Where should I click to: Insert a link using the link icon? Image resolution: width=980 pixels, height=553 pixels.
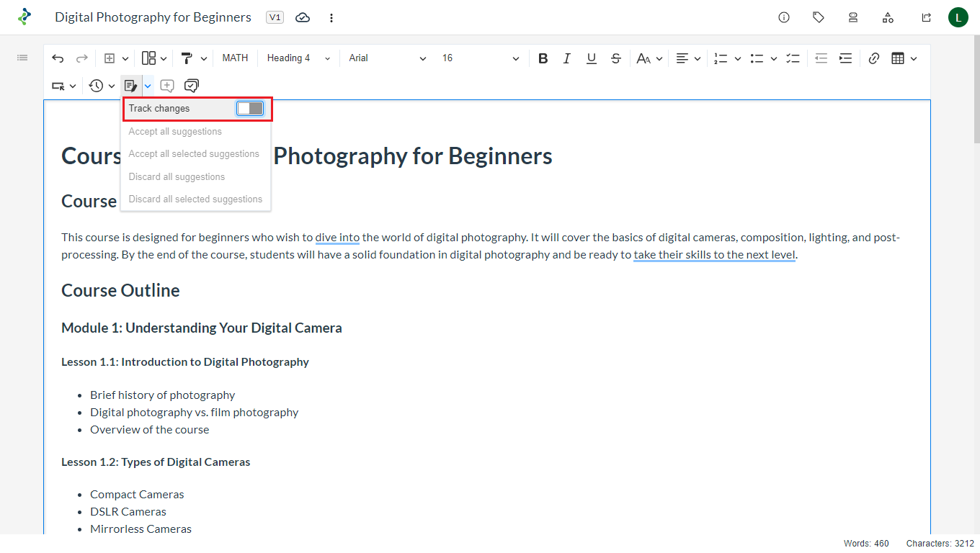point(874,58)
